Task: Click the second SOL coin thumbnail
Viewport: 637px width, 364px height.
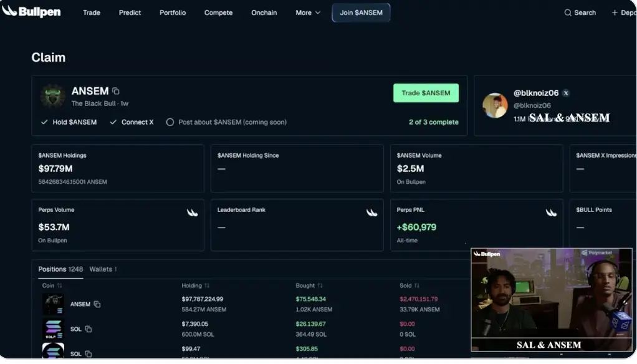Action: [53, 350]
